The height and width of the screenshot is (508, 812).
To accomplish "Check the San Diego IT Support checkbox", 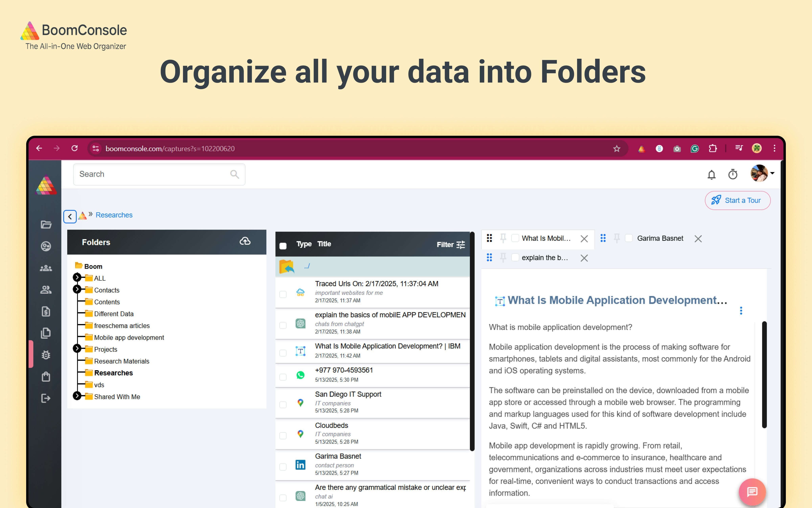I will coord(283,405).
